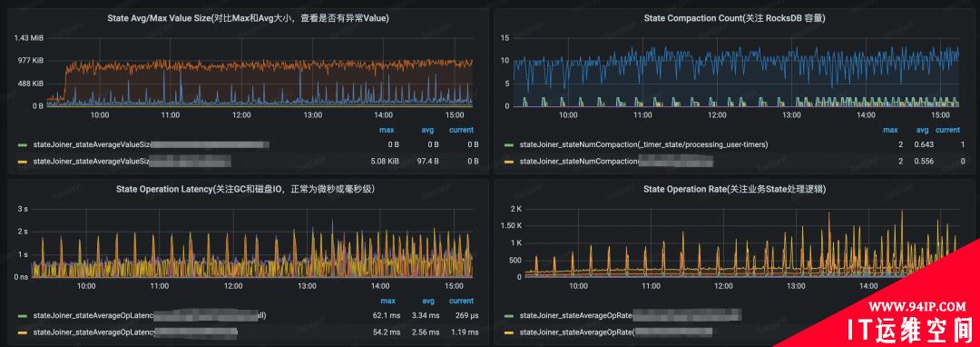
Task: Sort Value Size legend by current column
Action: pos(461,130)
